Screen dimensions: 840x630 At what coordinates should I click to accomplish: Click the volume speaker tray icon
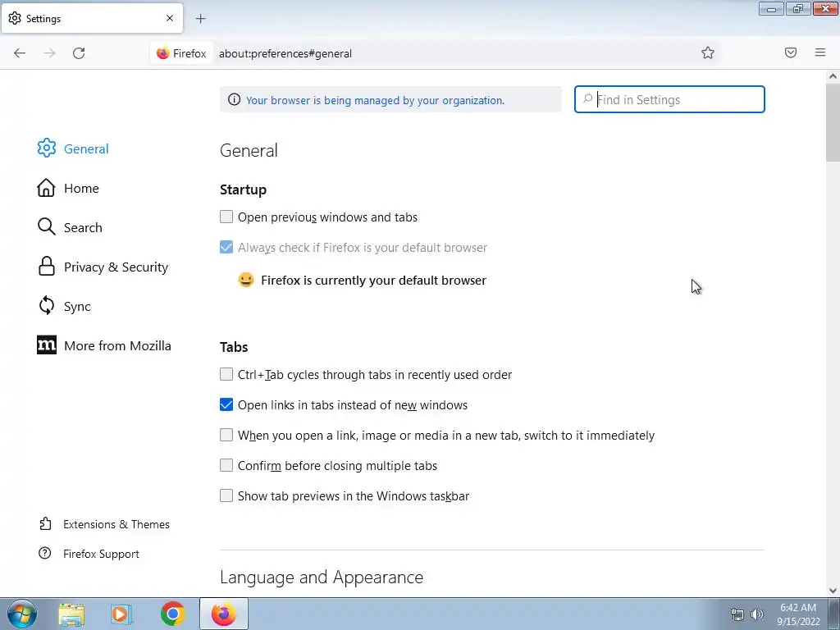point(756,614)
